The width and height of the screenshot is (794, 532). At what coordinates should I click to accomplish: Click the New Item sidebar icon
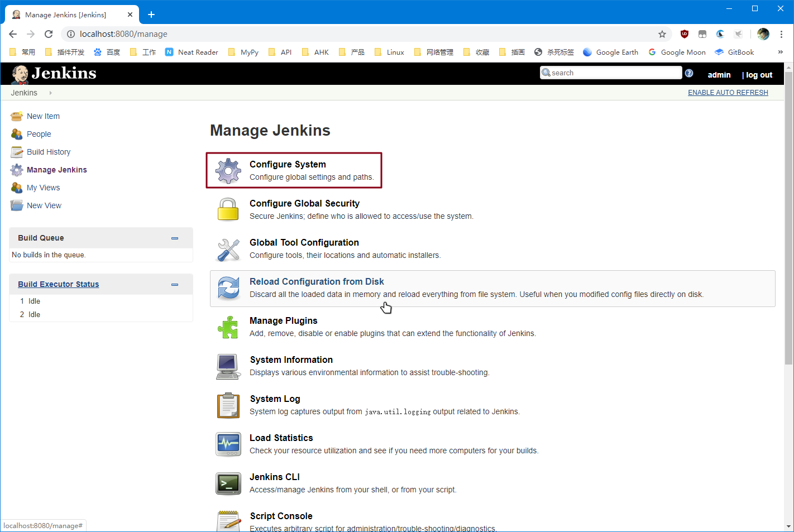click(x=17, y=116)
